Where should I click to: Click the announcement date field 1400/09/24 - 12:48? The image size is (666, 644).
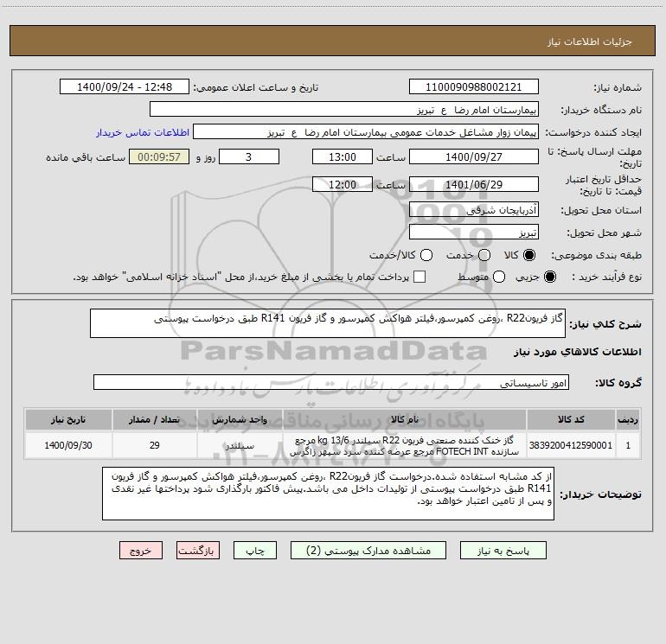click(125, 87)
